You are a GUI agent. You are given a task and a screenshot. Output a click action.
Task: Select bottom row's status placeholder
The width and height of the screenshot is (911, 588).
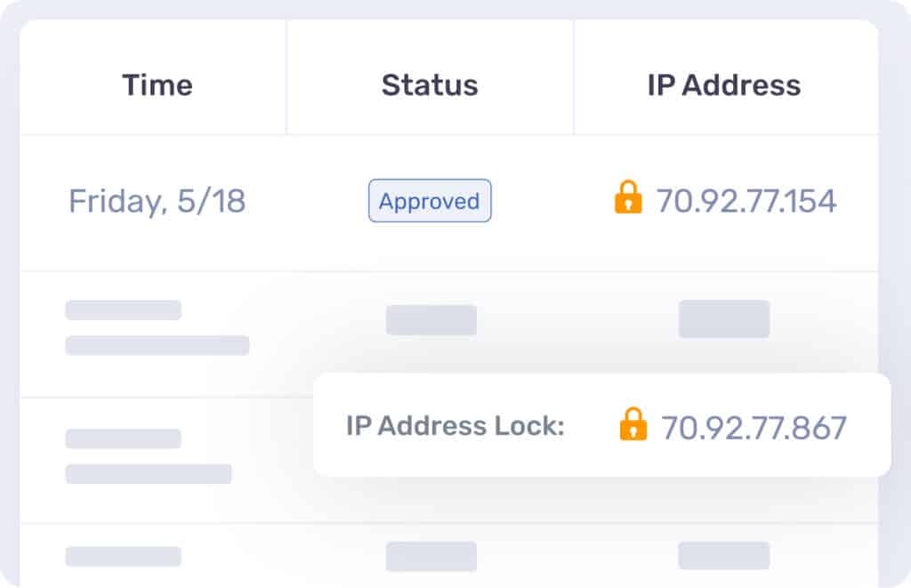(x=431, y=557)
